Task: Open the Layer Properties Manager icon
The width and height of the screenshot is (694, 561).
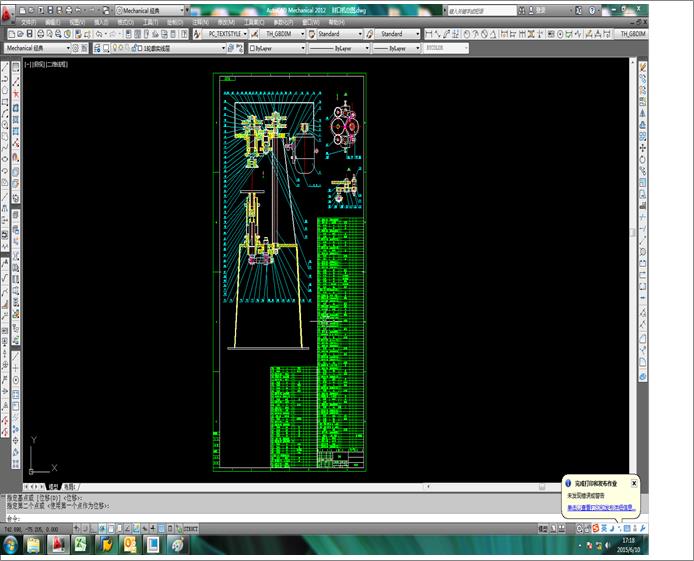Action: pos(97,47)
